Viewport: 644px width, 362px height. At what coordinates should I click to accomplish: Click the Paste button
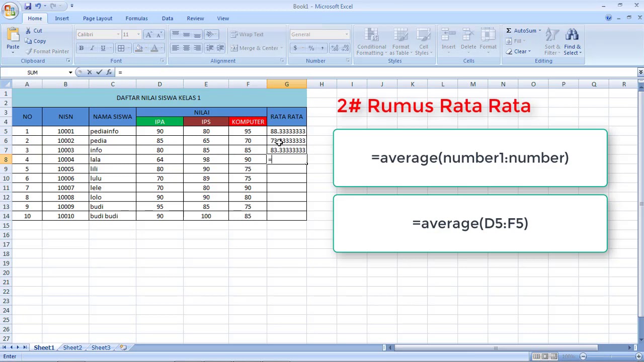[13, 40]
